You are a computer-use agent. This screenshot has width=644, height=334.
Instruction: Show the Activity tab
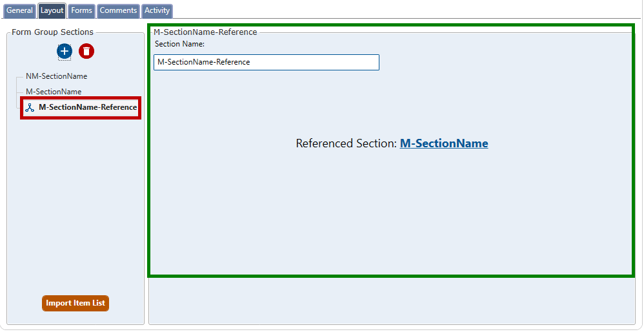pos(157,11)
